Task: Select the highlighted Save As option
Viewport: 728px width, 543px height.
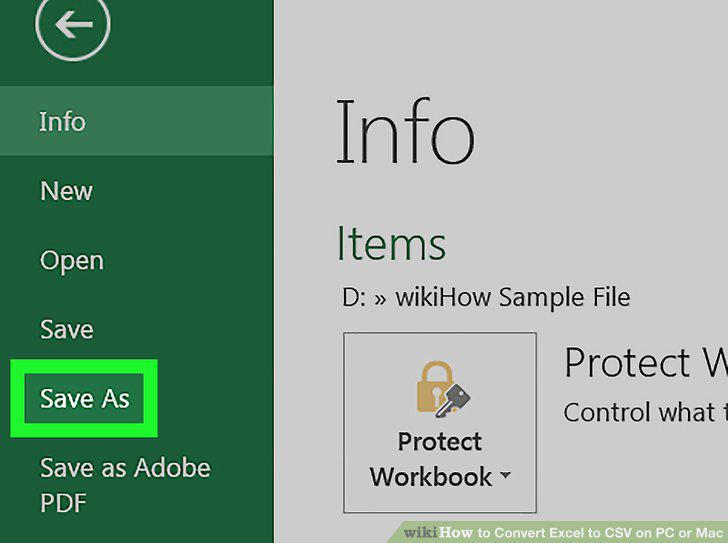Action: tap(84, 399)
